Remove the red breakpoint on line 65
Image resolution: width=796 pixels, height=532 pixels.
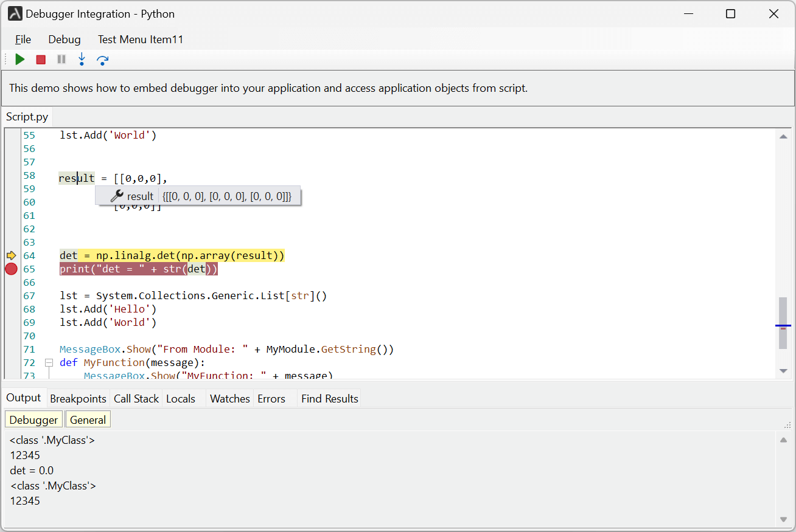[11, 269]
